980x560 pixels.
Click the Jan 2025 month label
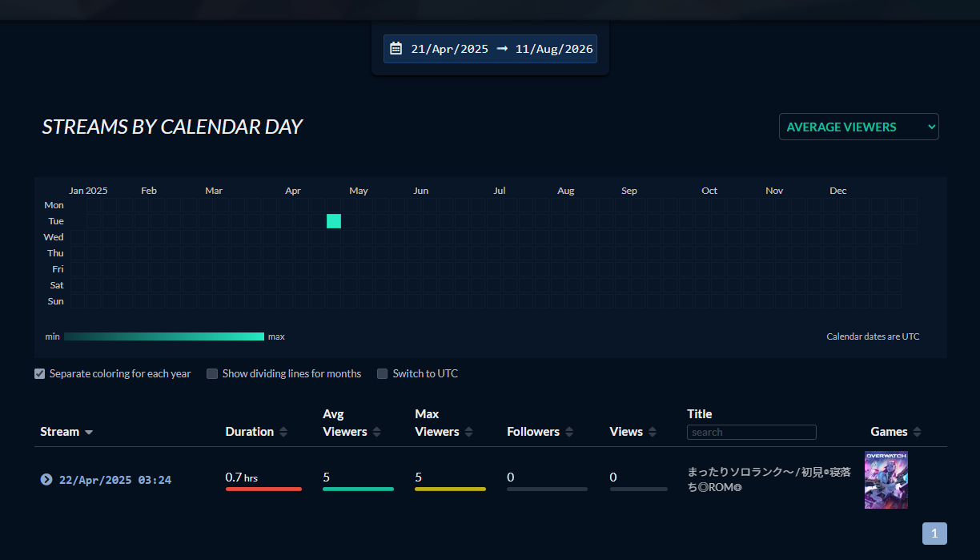pos(88,191)
